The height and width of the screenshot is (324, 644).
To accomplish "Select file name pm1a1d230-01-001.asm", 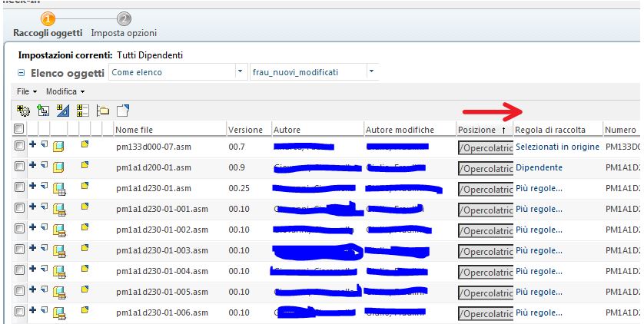I will pos(162,209).
